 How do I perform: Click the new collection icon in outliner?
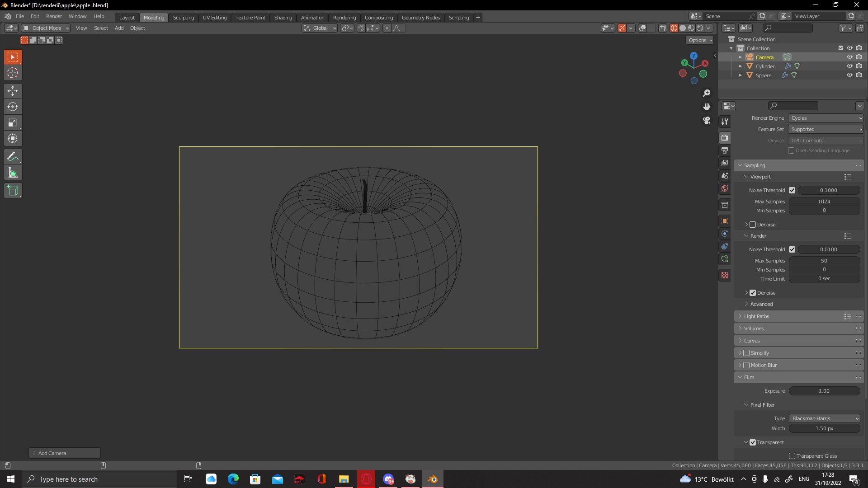(859, 28)
